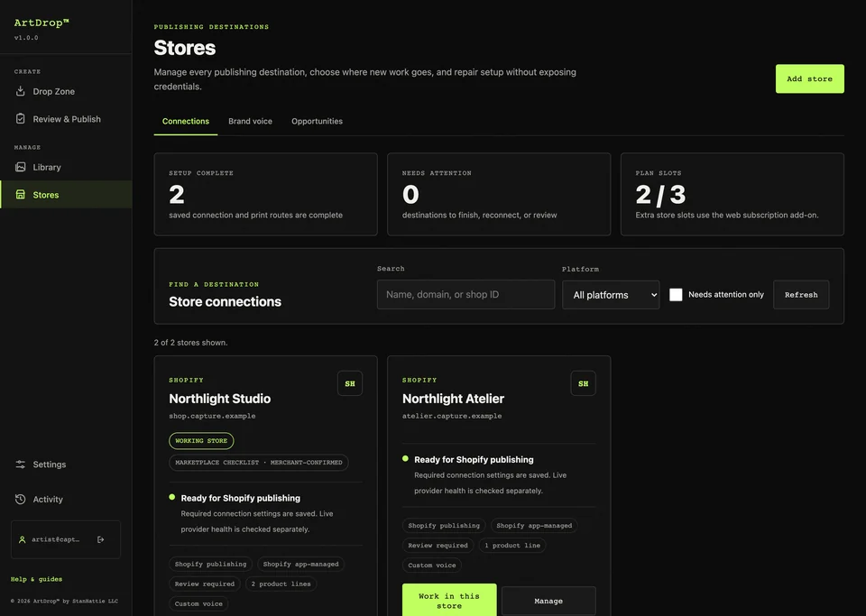
Task: Click the Library image icon
Action: [21, 167]
